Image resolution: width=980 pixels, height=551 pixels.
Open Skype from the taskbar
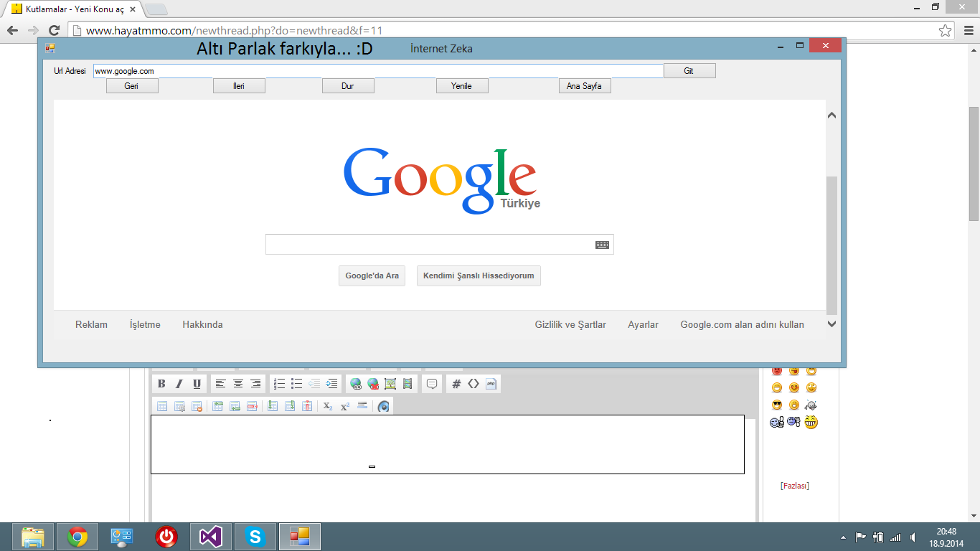(x=255, y=537)
